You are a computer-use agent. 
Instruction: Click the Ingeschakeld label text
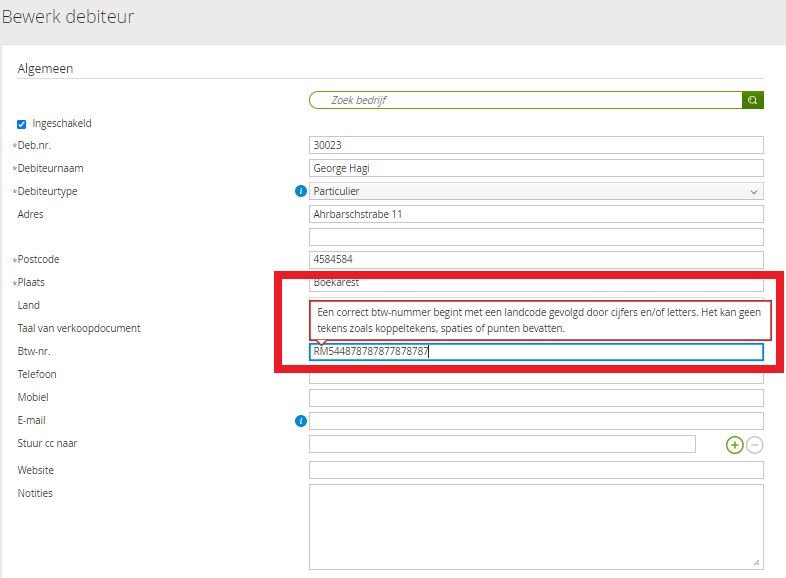point(62,123)
